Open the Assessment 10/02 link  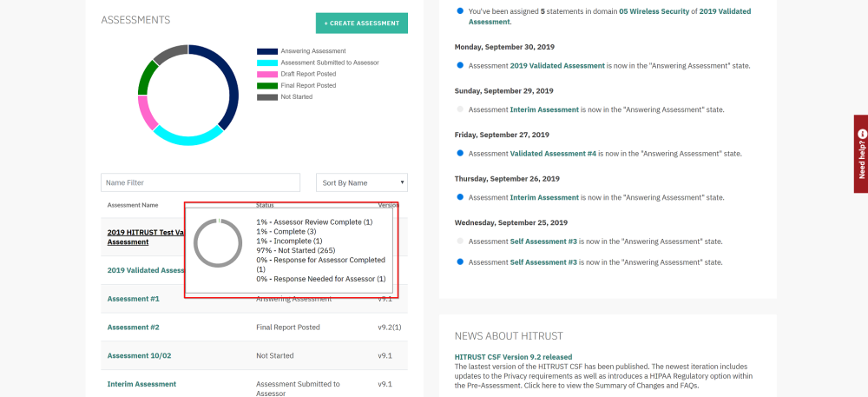[139, 355]
